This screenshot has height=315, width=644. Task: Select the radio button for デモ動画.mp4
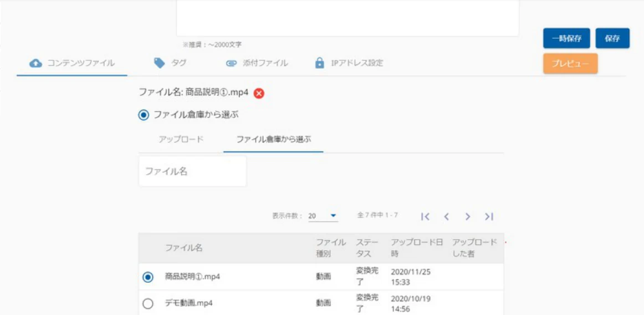[147, 303]
